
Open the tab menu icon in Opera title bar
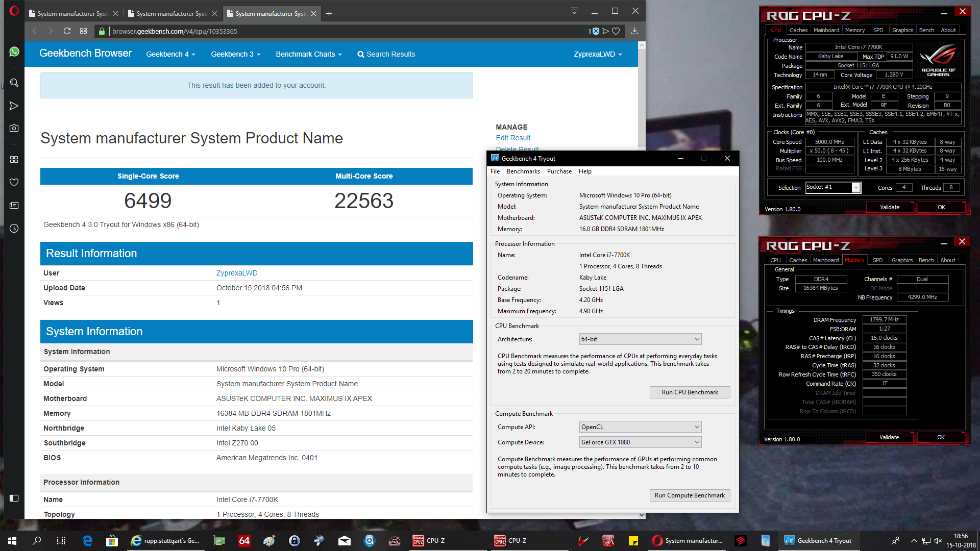574,11
